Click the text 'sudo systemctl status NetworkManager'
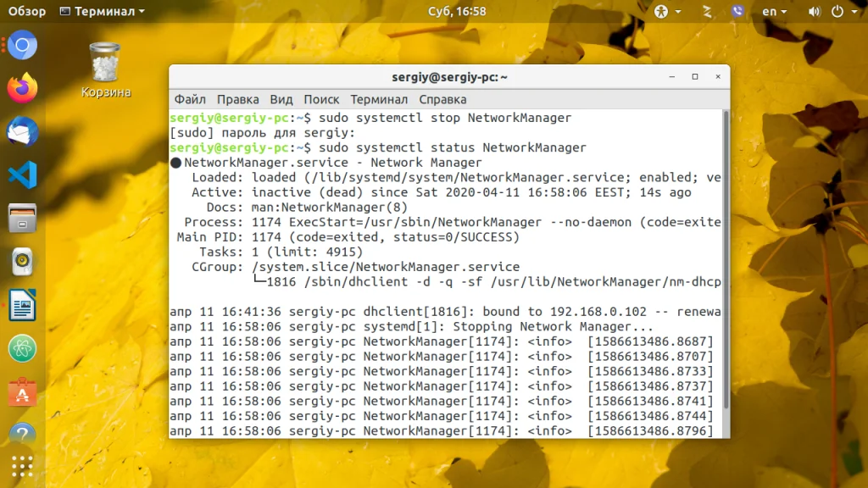The image size is (868, 488). pos(453,147)
